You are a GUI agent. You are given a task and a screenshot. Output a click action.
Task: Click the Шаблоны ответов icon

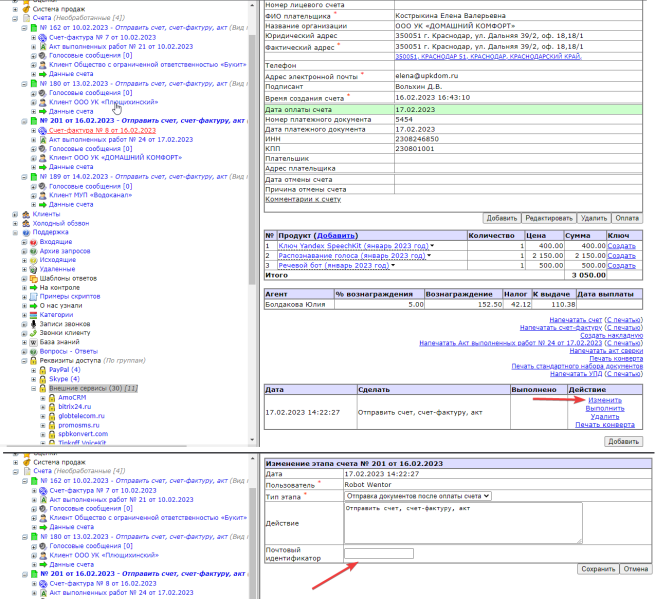click(33, 279)
